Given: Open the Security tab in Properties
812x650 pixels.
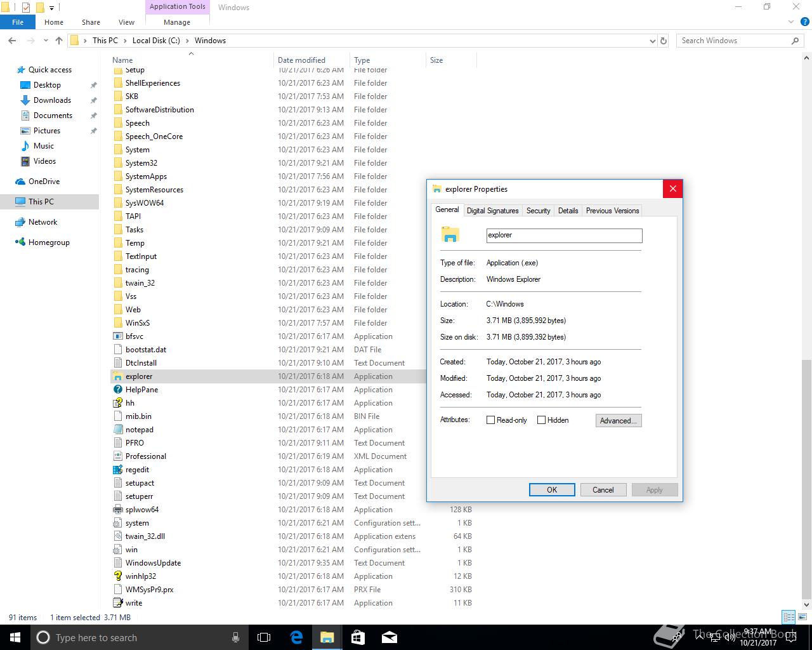Looking at the screenshot, I should [538, 211].
